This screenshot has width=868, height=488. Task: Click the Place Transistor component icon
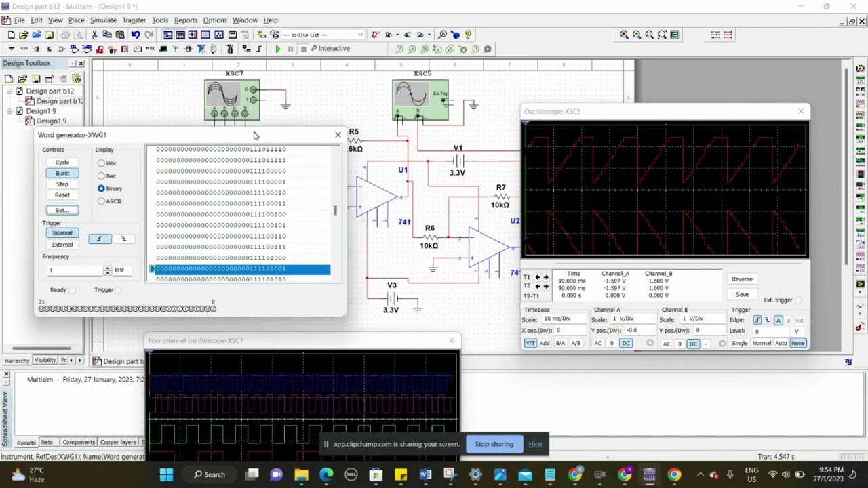pos(50,49)
